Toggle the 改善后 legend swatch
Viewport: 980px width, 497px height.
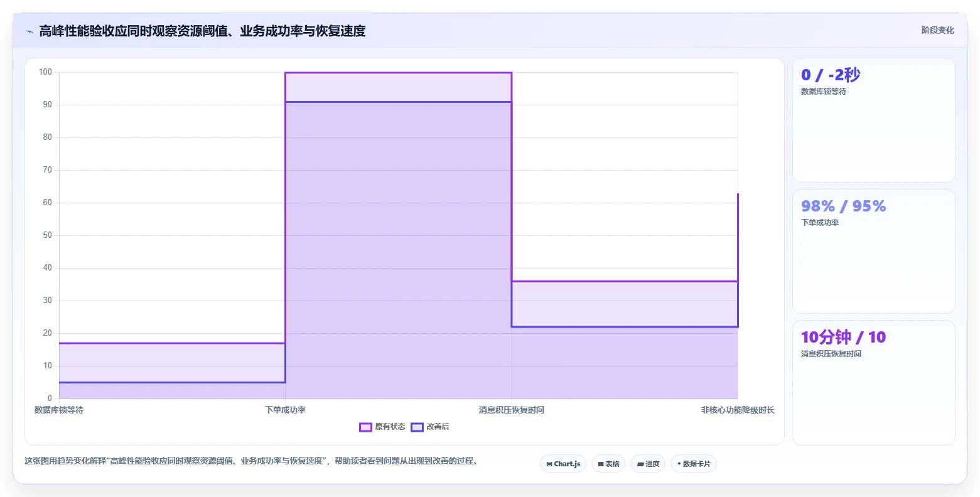(417, 427)
